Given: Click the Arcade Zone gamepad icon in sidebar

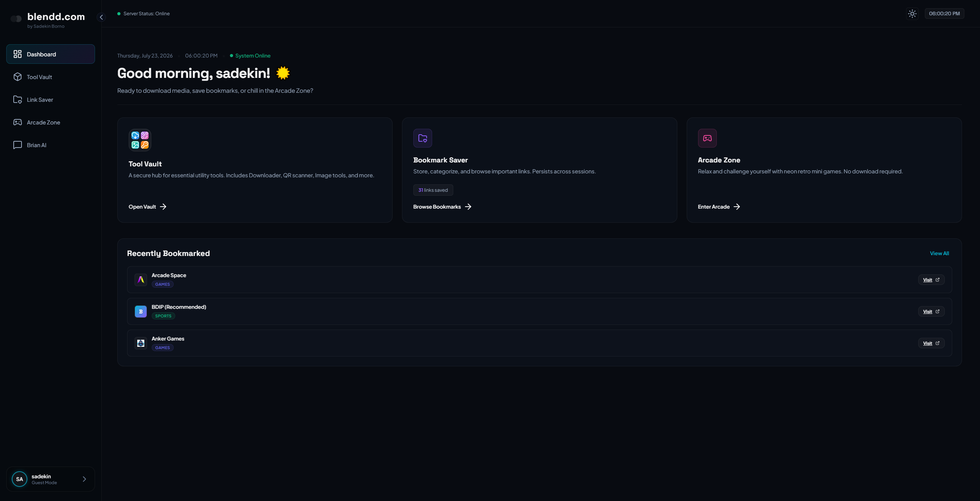Looking at the screenshot, I should 18,122.
